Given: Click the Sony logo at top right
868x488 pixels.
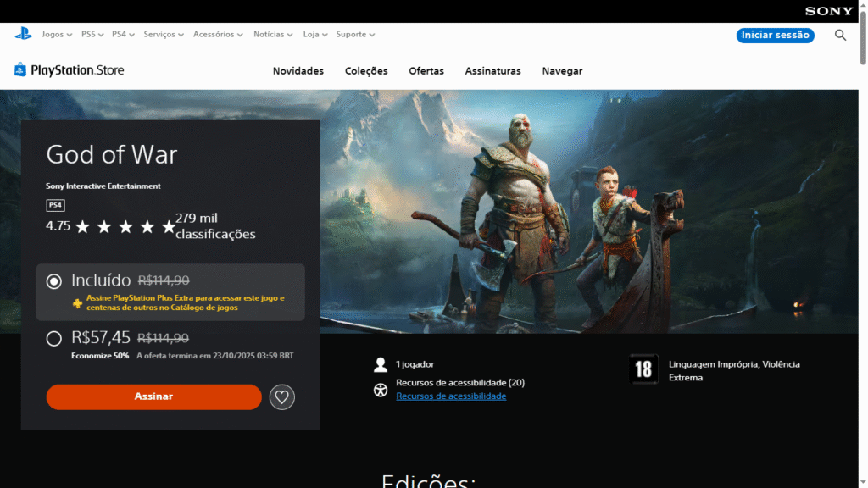Looking at the screenshot, I should click(828, 11).
